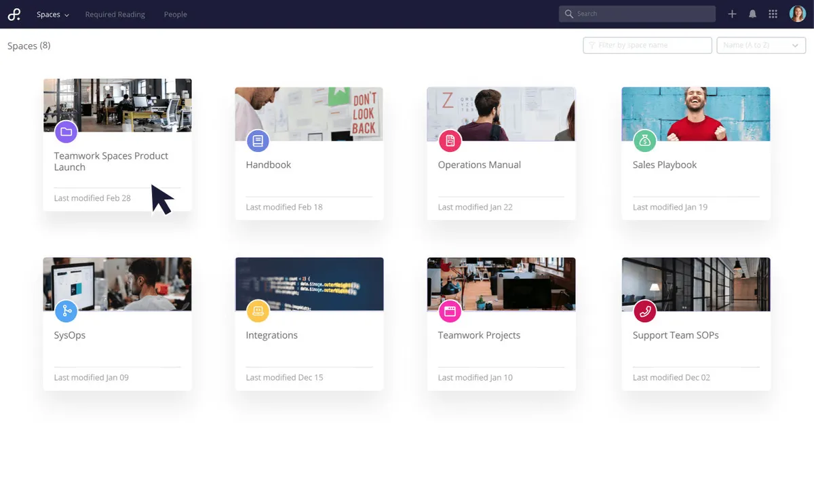Click "Last modified Jan 22" text
Screen dimensions: 814x504
[x=476, y=207]
